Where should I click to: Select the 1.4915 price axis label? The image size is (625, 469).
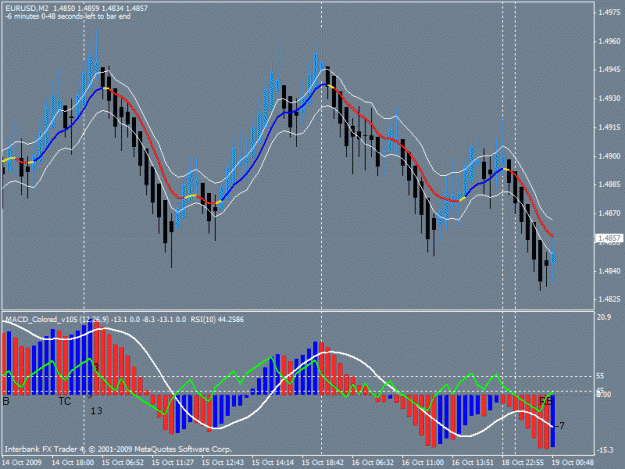[x=609, y=128]
